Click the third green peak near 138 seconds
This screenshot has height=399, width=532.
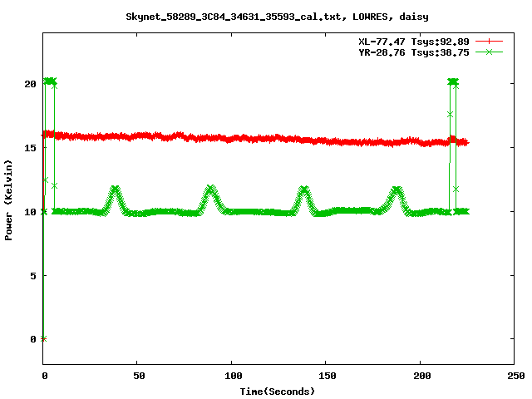coord(304,189)
